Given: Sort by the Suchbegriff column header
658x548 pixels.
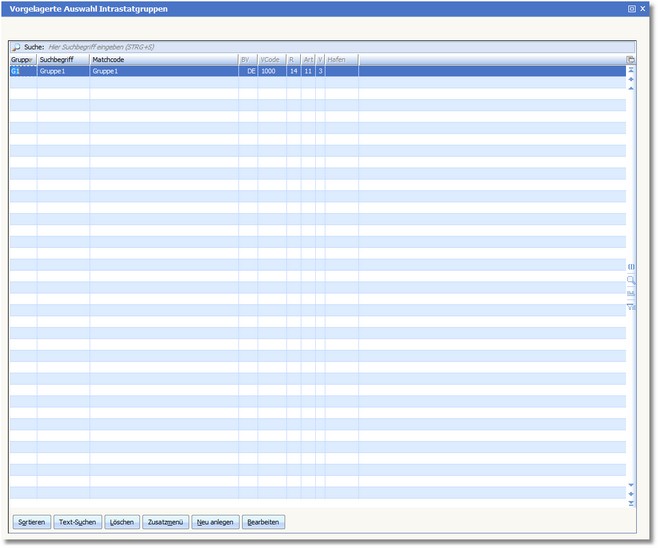Looking at the screenshot, I should click(x=63, y=60).
